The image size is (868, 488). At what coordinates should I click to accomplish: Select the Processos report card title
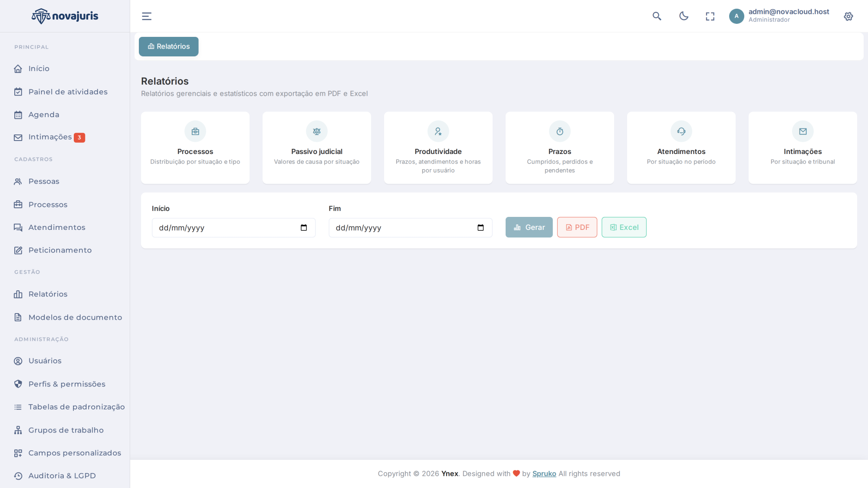(x=195, y=152)
